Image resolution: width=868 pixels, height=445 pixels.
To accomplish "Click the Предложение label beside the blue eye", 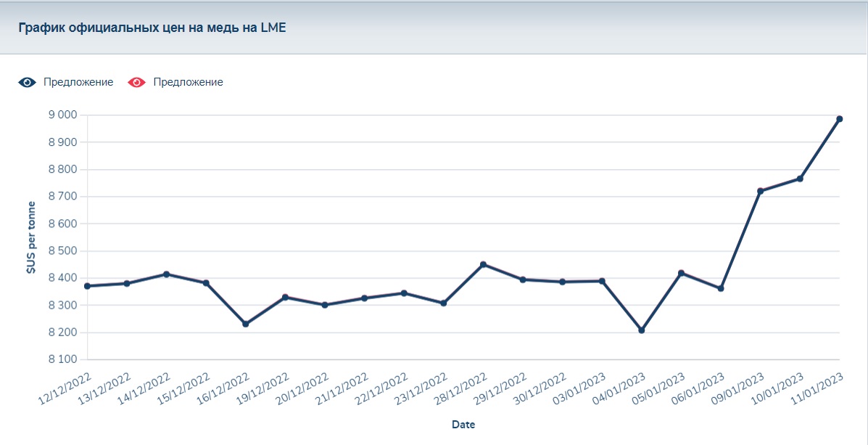I will click(x=78, y=82).
